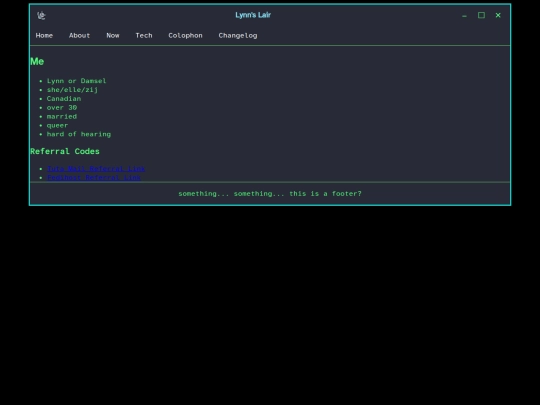The width and height of the screenshot is (540, 405).
Task: Click the site logo icon in the title bar
Action: [x=41, y=15]
